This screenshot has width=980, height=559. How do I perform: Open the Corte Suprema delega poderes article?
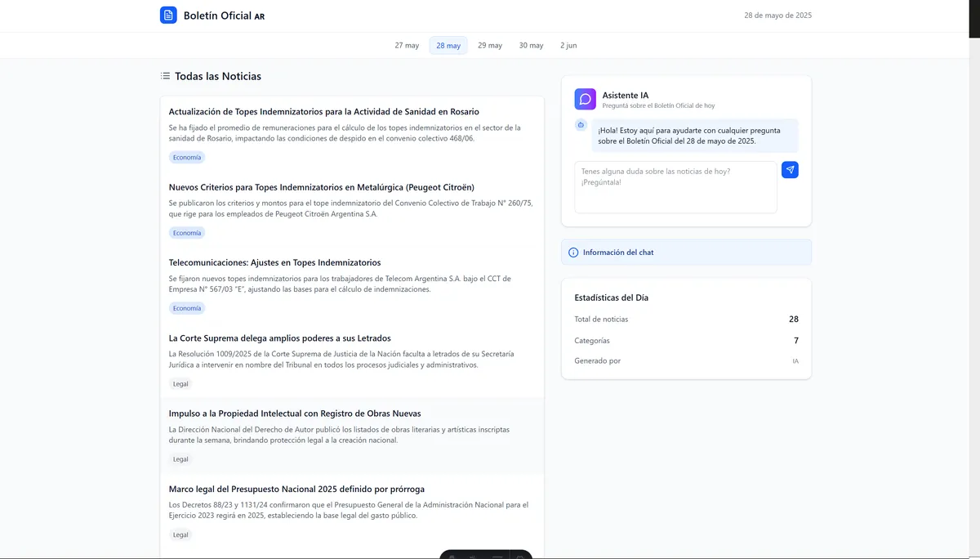[280, 338]
